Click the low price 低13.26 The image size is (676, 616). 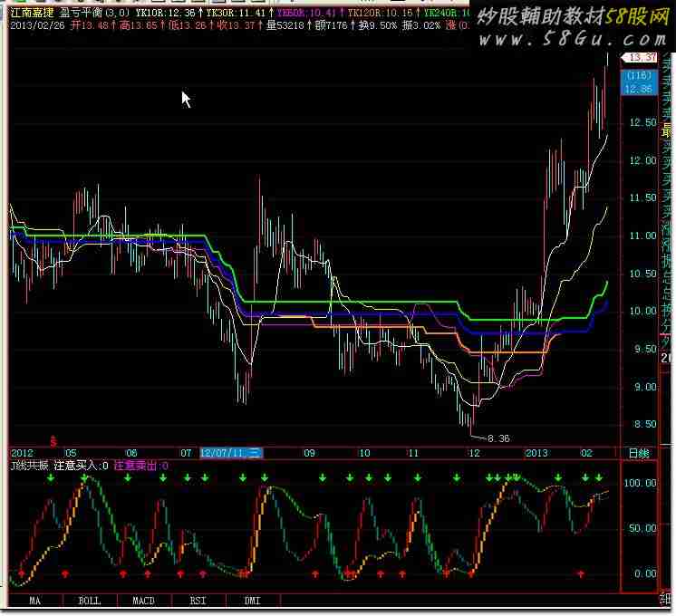[x=188, y=25]
